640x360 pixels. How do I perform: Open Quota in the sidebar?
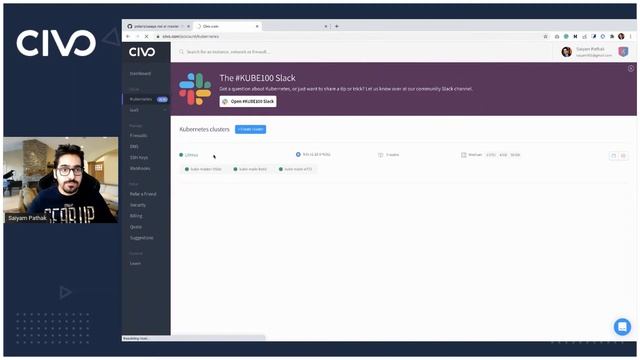click(136, 227)
